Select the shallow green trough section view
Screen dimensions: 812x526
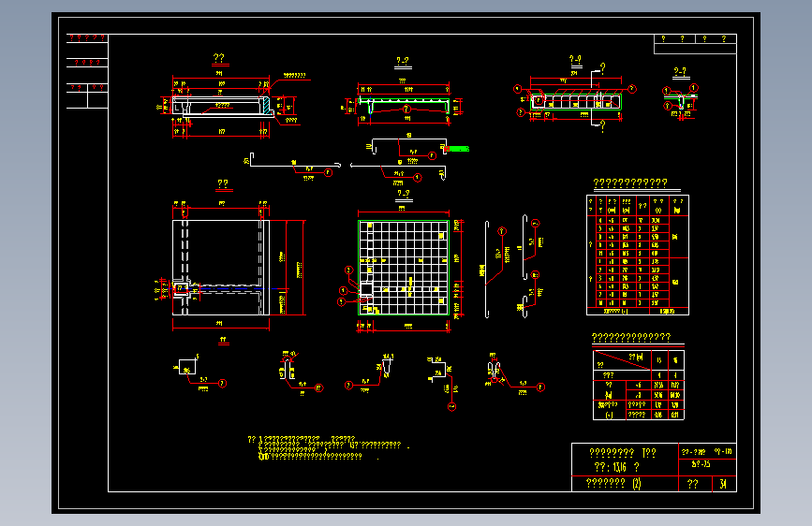pos(405,105)
